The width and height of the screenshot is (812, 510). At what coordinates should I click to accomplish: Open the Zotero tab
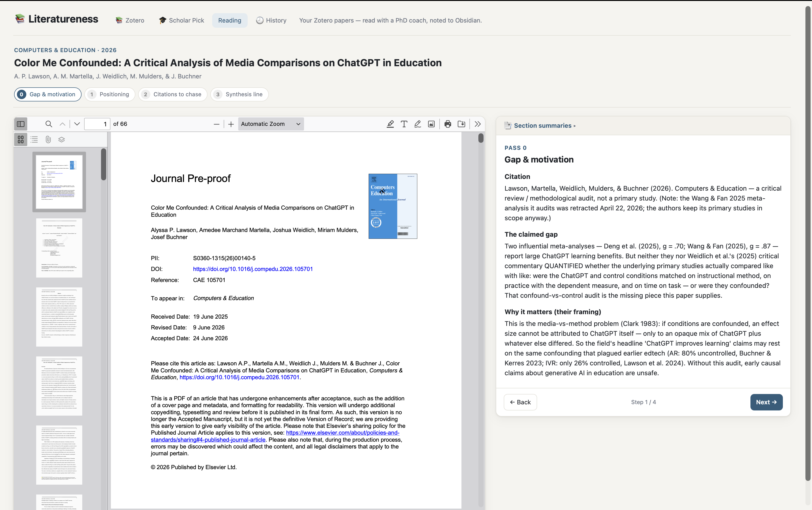click(x=130, y=21)
